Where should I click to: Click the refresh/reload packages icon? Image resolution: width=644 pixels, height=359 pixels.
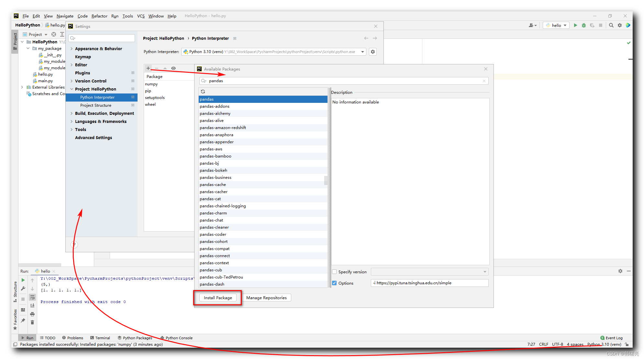pos(203,91)
